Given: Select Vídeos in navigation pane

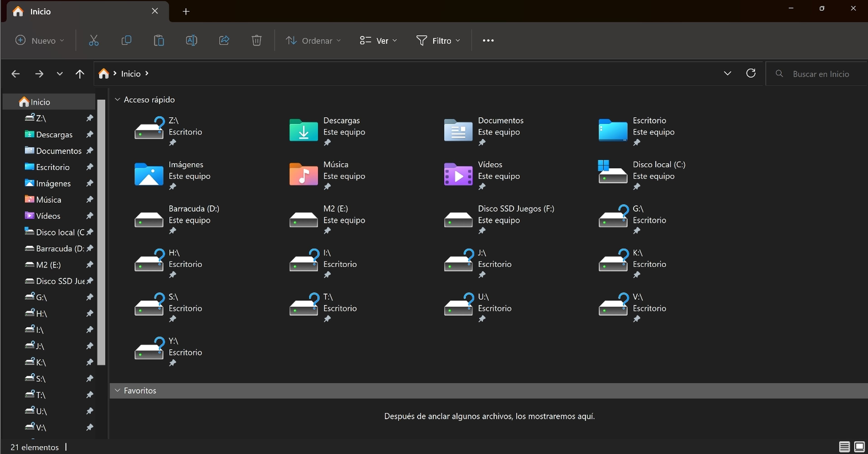Looking at the screenshot, I should tap(49, 216).
